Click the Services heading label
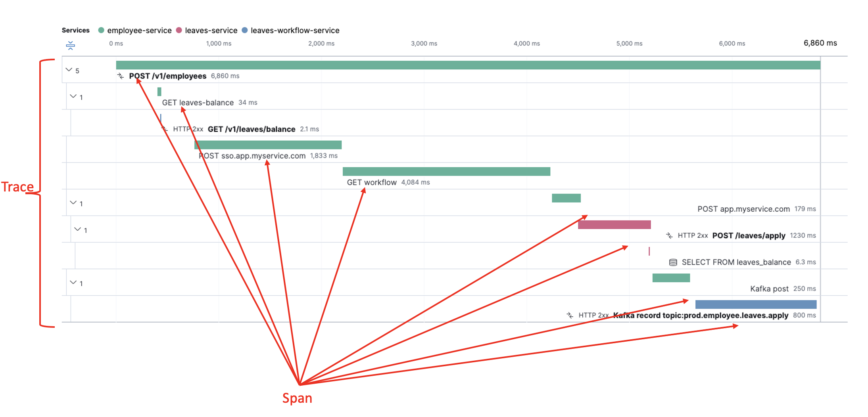Screen dimensions: 868x417 pos(75,30)
